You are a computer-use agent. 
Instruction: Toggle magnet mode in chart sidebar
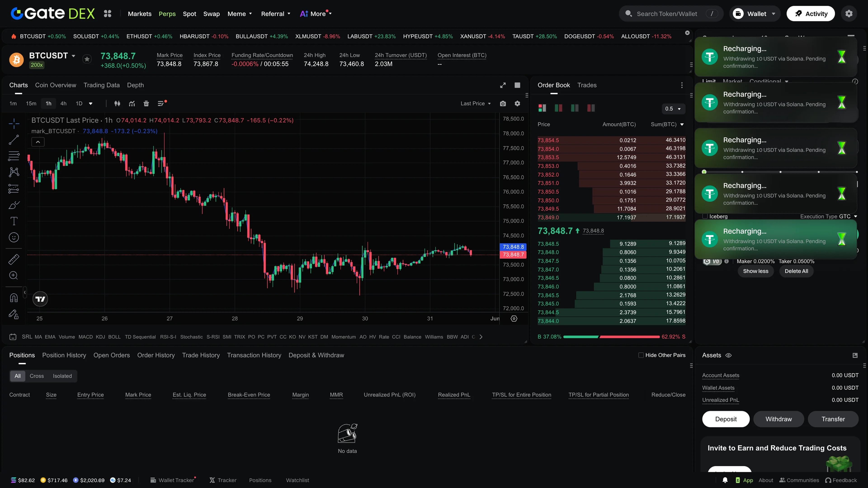click(14, 298)
